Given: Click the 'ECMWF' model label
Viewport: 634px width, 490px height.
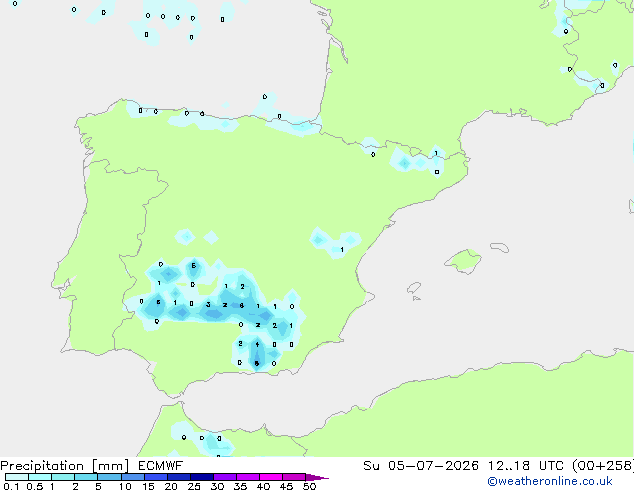Looking at the screenshot, I should [160, 466].
